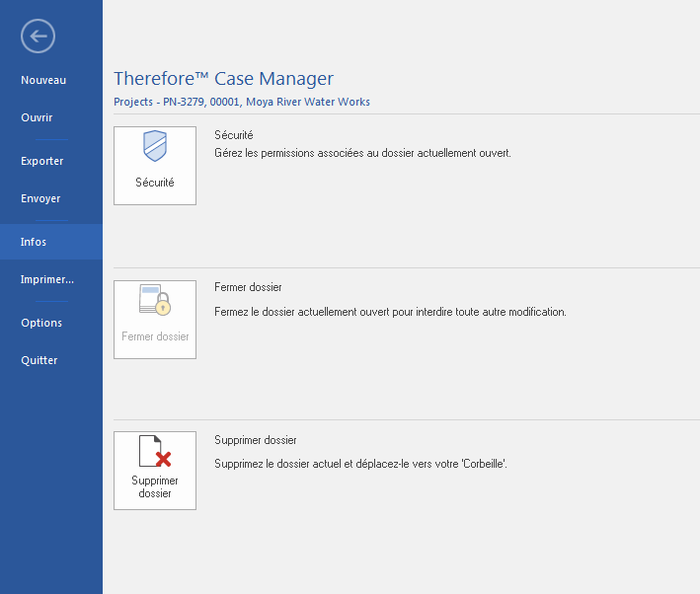The height and width of the screenshot is (594, 700).
Task: Click the Fermer dossier section heading
Action: [x=248, y=287]
